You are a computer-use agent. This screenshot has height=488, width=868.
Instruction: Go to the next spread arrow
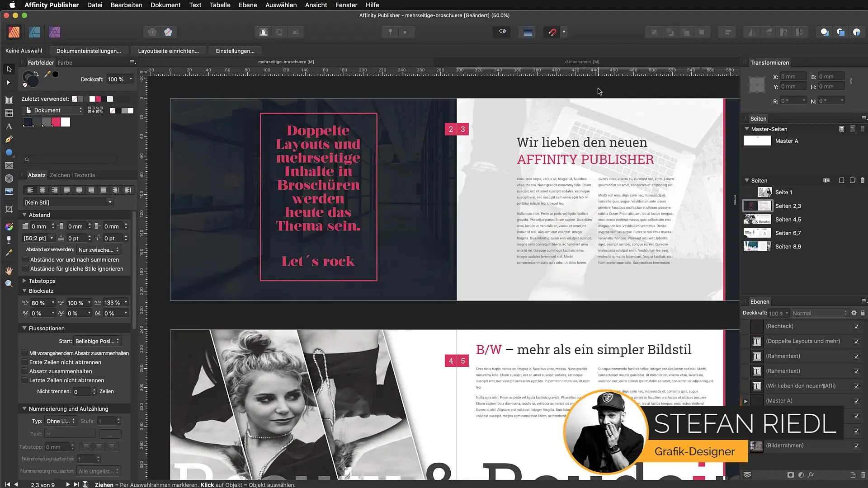(68, 484)
